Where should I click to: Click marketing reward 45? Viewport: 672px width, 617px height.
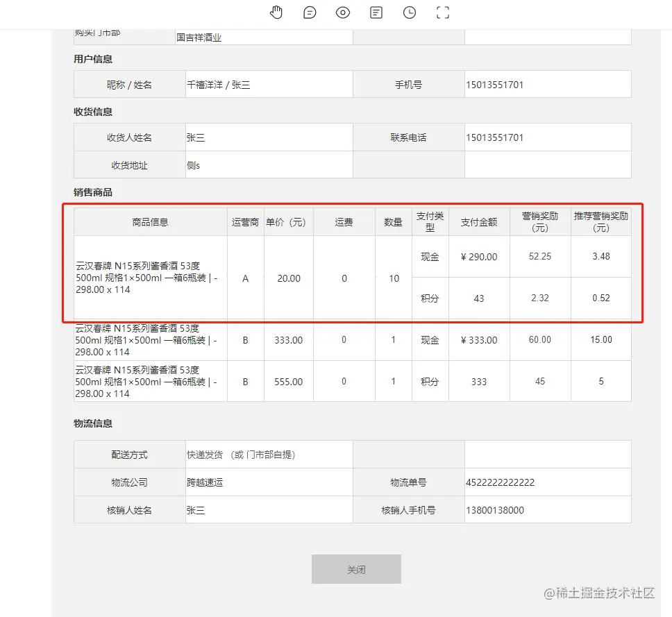540,381
